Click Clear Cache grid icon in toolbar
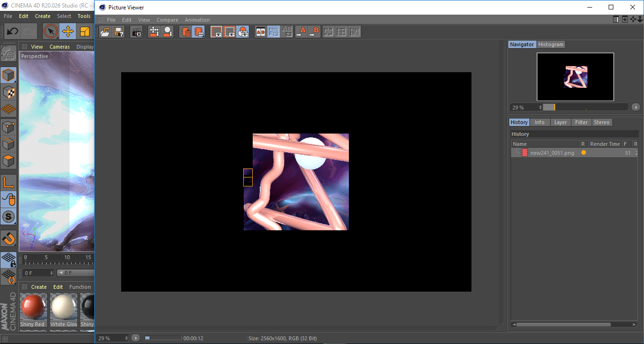The width and height of the screenshot is (644, 344). click(154, 32)
